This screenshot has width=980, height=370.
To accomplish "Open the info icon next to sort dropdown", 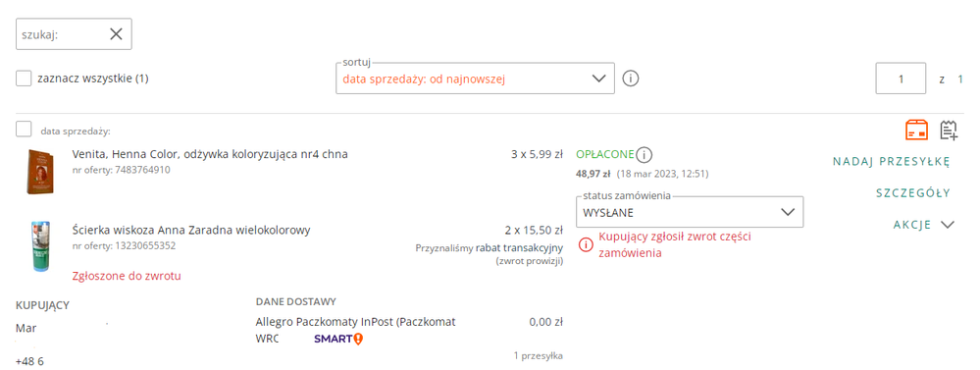I will [x=631, y=79].
